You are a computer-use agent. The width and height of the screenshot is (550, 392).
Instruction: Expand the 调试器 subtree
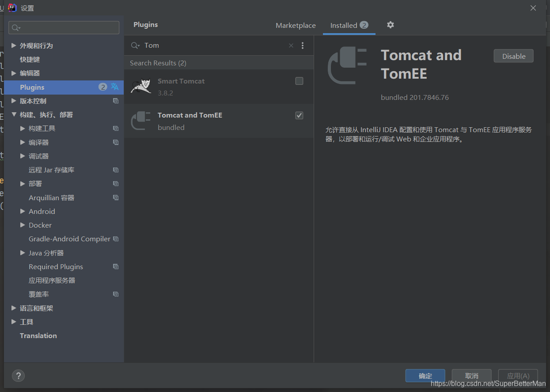pos(23,156)
